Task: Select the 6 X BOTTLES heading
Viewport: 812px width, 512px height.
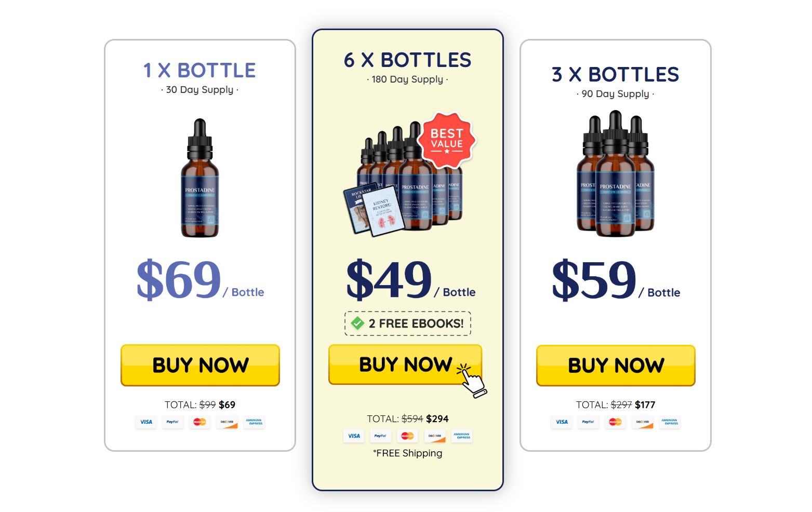Action: click(x=408, y=60)
